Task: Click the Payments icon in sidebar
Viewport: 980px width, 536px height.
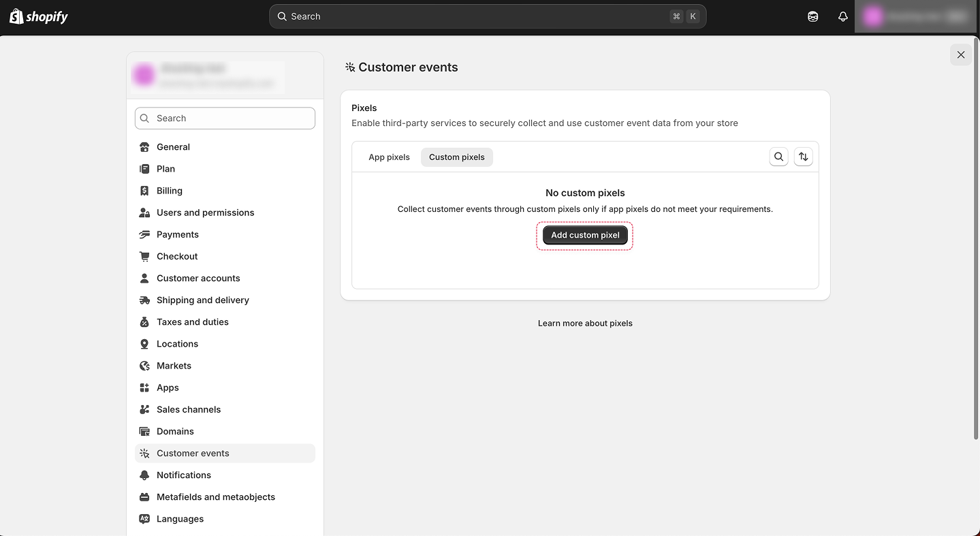Action: pyautogui.click(x=144, y=234)
